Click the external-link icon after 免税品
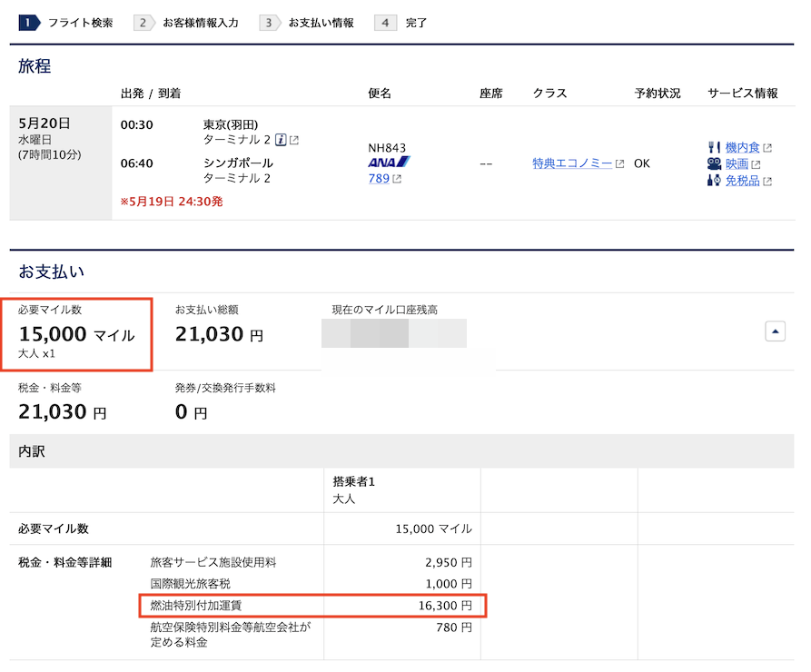The width and height of the screenshot is (811, 672). coord(767,182)
